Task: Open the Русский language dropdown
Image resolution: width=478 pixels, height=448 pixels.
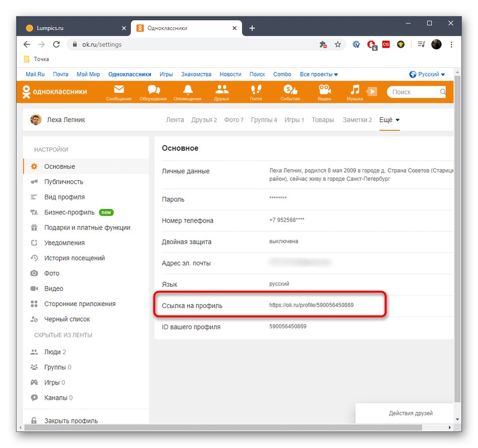Action: tap(427, 74)
